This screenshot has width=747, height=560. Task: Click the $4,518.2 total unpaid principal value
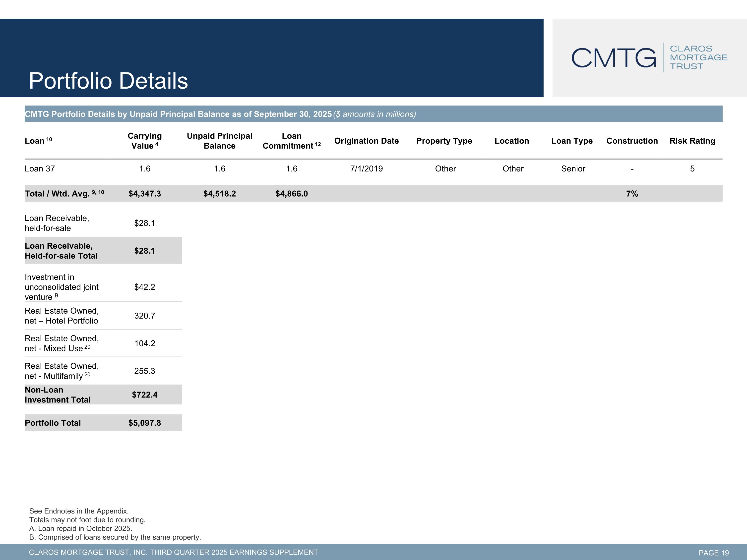coord(220,194)
